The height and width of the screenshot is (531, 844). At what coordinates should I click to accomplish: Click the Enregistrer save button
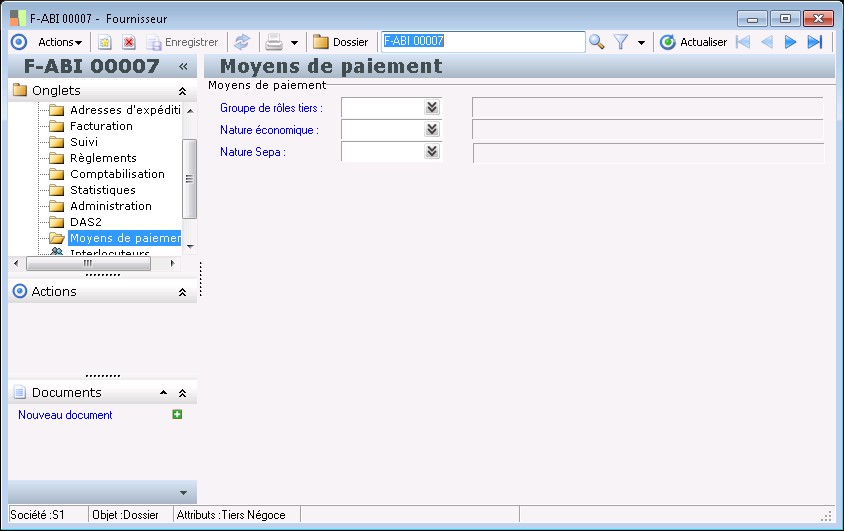tap(182, 42)
